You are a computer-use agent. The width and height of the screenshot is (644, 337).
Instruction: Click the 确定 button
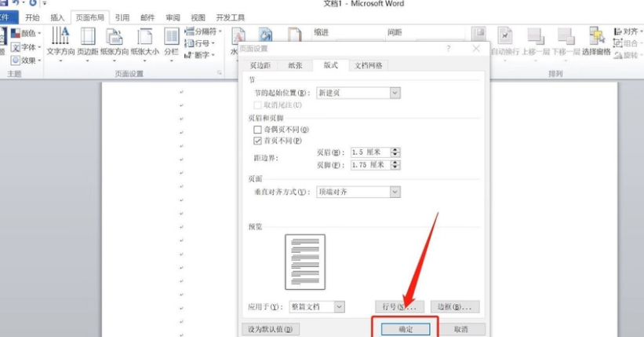tap(406, 329)
